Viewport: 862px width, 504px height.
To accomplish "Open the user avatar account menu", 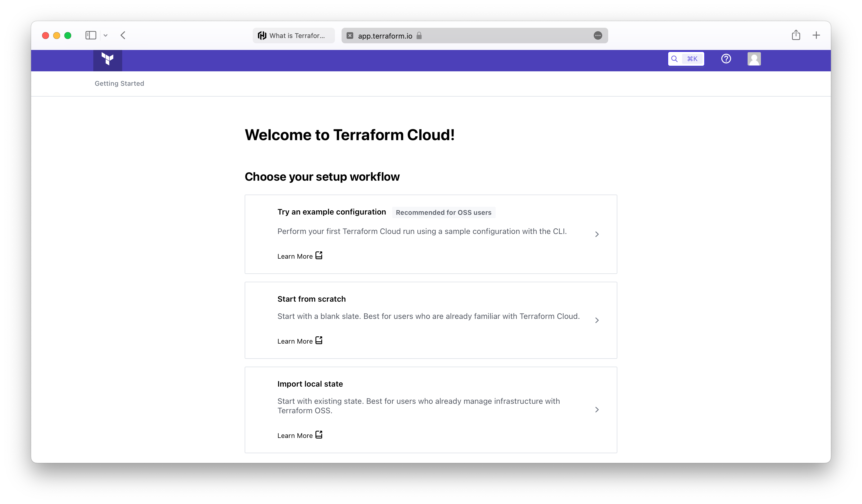I will (754, 59).
